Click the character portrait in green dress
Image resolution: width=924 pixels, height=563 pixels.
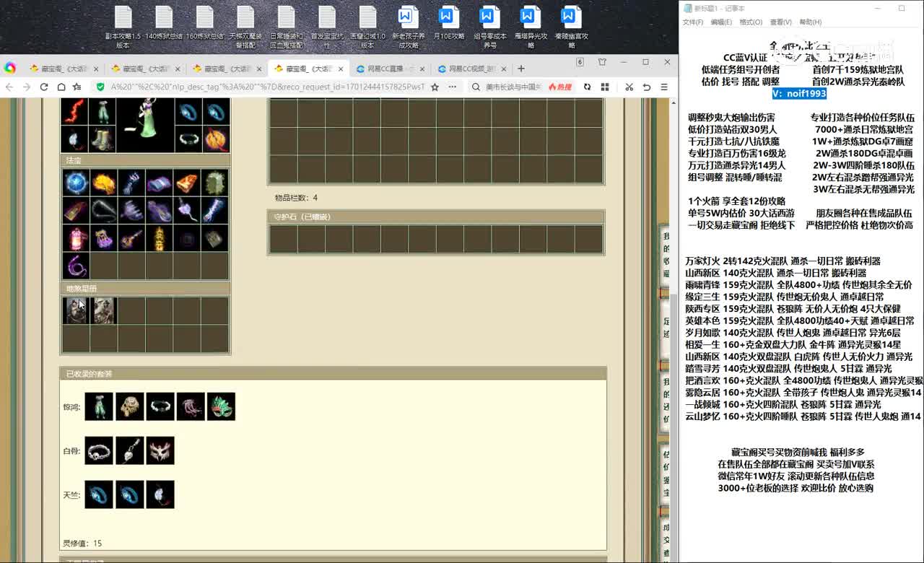[145, 125]
